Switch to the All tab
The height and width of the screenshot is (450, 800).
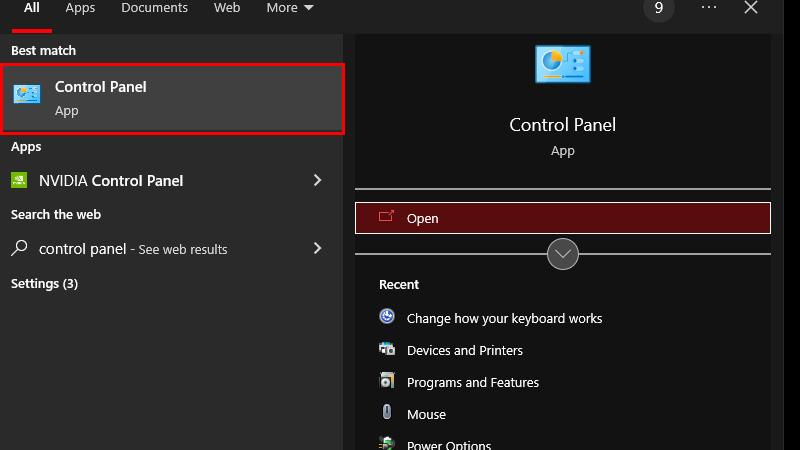32,8
